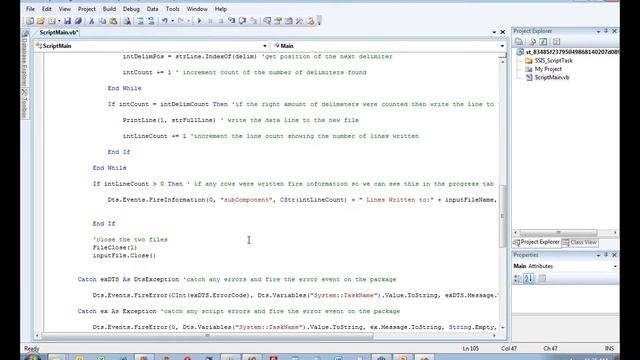Image resolution: width=640 pixels, height=360 pixels.
Task: Close the ScriptMain.vb document tab
Action: (x=503, y=32)
